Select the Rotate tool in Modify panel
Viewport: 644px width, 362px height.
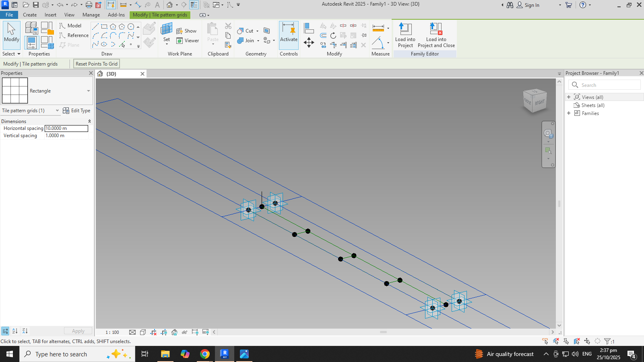[x=333, y=36]
